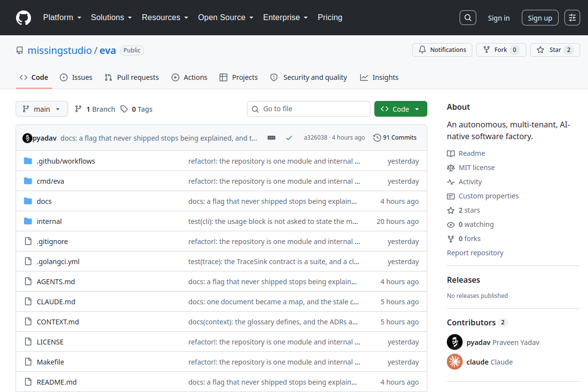Open the Resources dropdown menu
Viewport: 588px width, 392px height.
[165, 18]
